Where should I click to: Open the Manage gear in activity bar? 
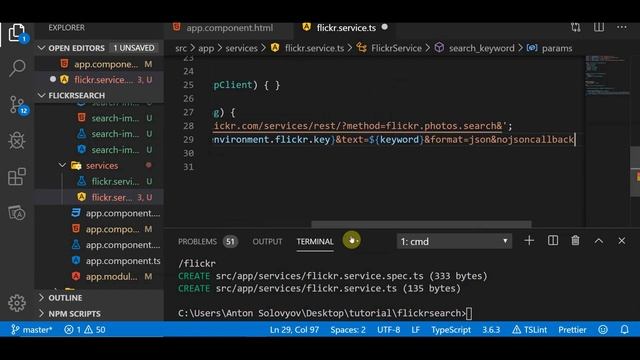pos(17,303)
